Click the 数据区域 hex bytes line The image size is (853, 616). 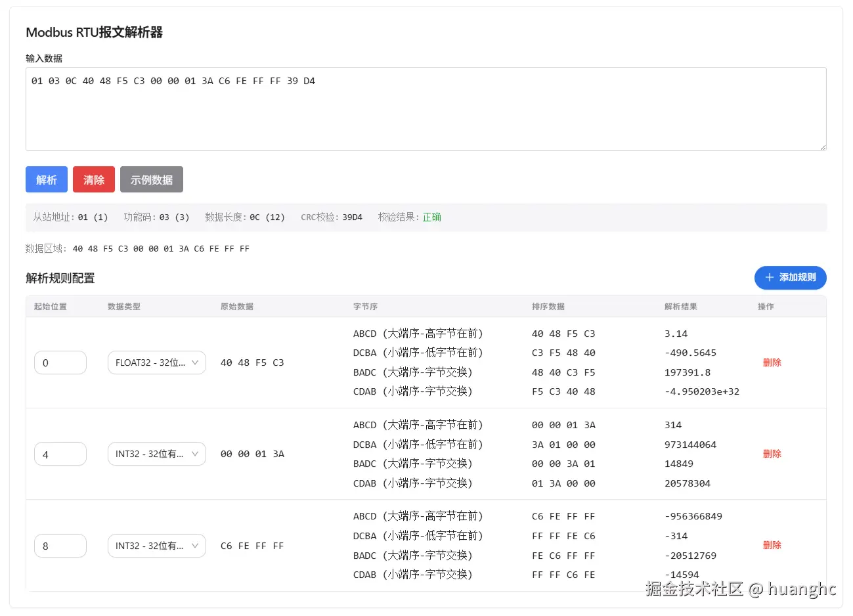161,249
